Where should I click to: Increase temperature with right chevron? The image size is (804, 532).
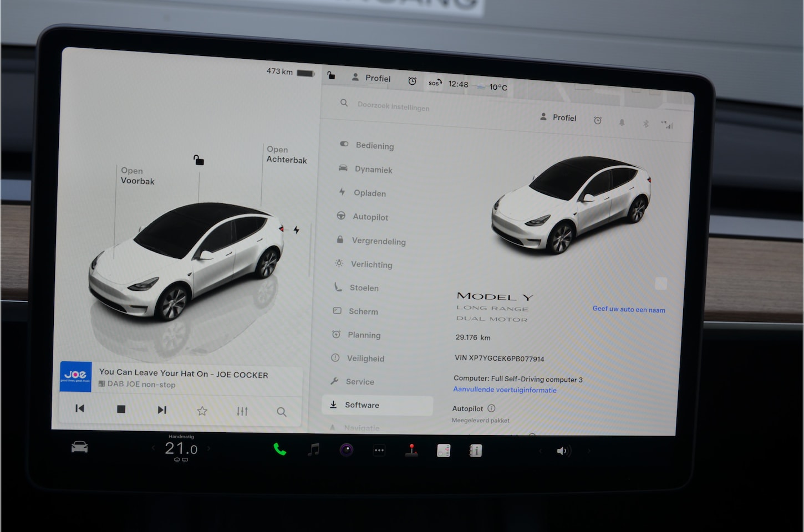(209, 448)
